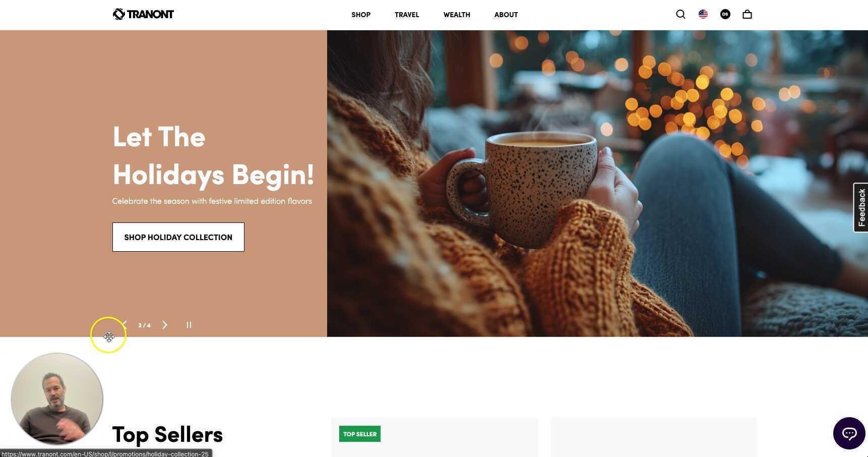Open the Wealth navigation menu
Screen dimensions: 868x457
pyautogui.click(x=457, y=15)
